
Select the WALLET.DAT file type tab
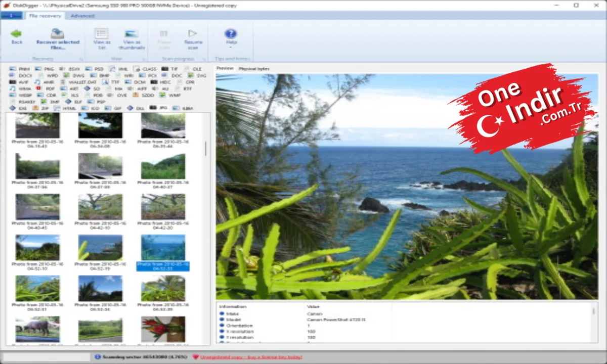pyautogui.click(x=78, y=82)
